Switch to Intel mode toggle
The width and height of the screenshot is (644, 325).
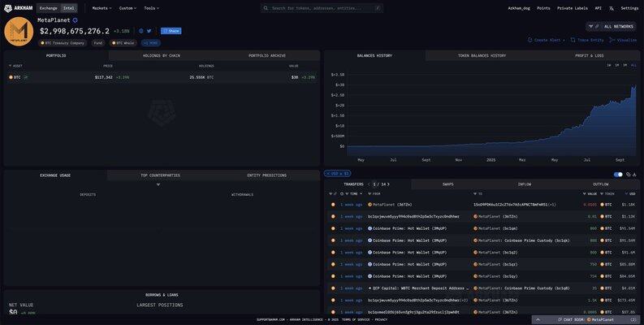tap(69, 7)
